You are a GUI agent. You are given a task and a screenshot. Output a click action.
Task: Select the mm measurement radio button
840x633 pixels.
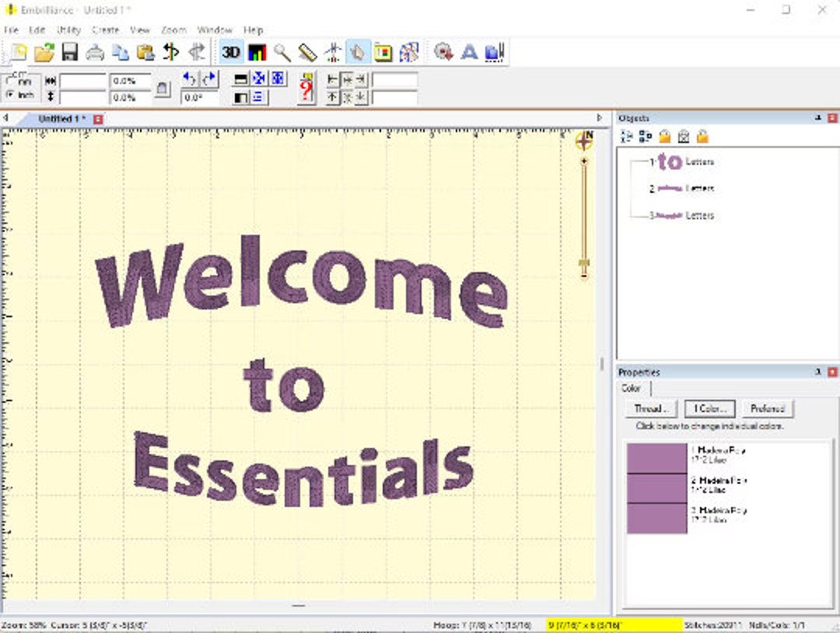[8, 78]
